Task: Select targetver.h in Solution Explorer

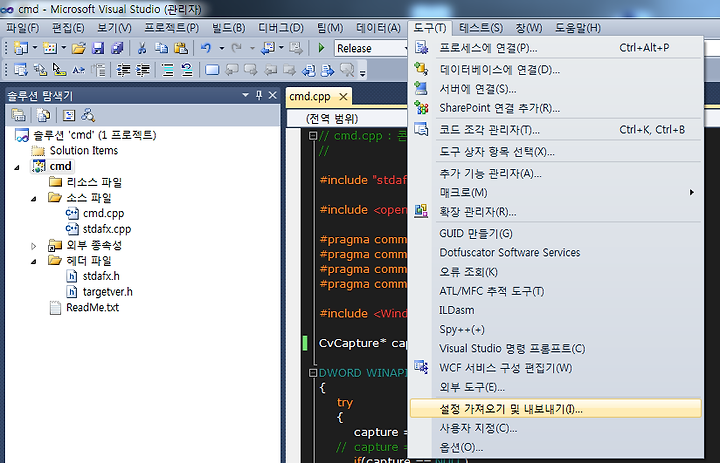Action: [107, 291]
